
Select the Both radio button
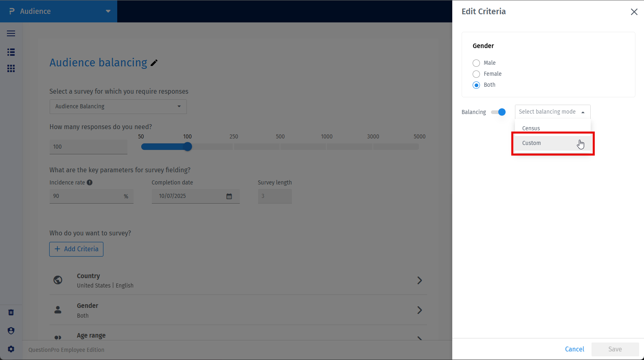(476, 85)
